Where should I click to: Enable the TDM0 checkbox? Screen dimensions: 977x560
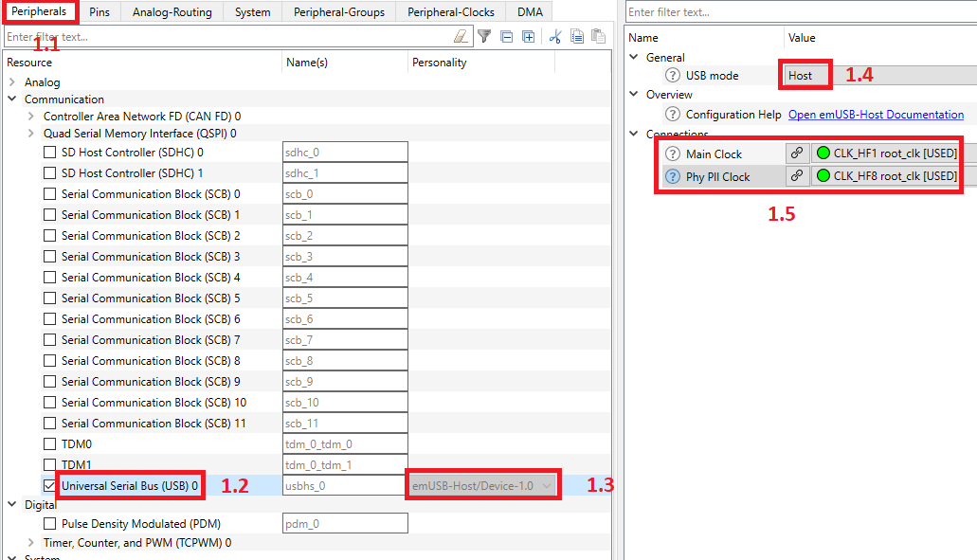[50, 444]
